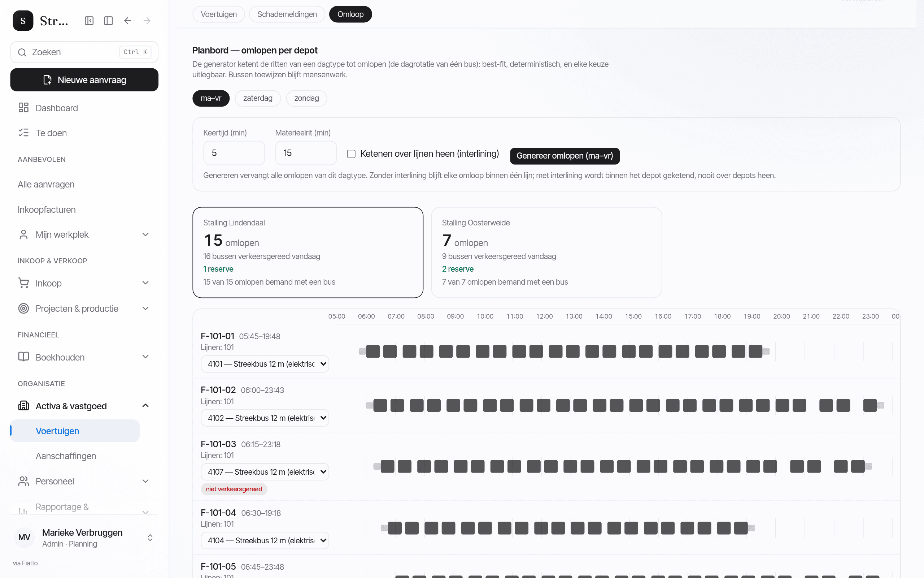This screenshot has height=578, width=924.
Task: Select the Stalling Oosterweide depot card
Action: (546, 252)
